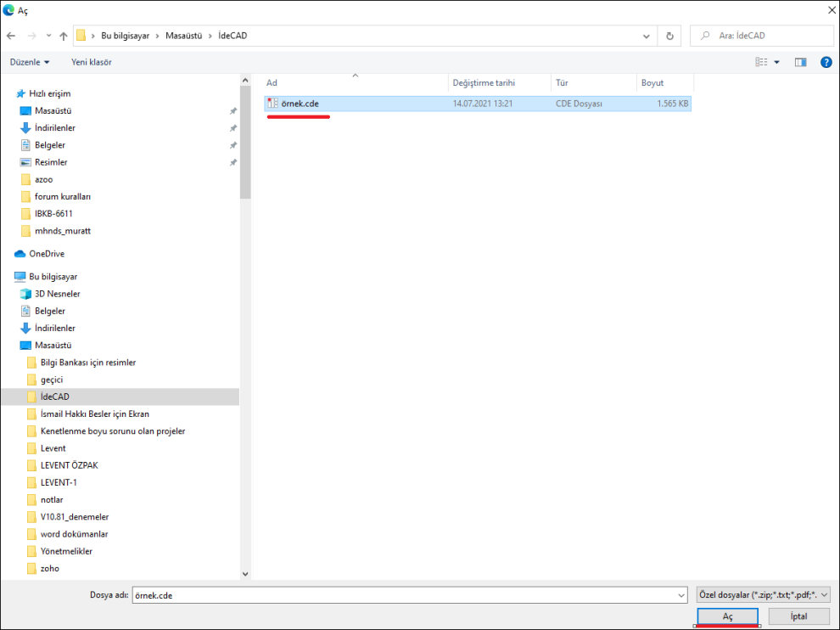Go back using the Back arrow
840x630 pixels.
[x=11, y=36]
